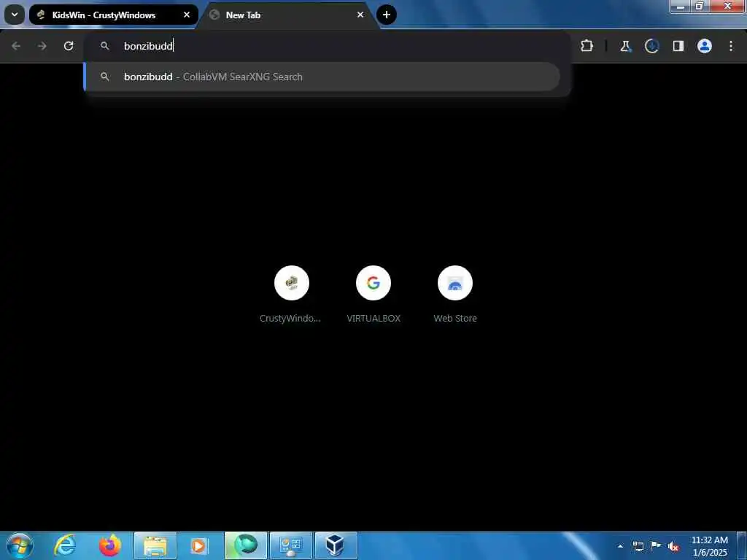
Task: Click the Show Desktop button at taskbar end
Action: point(742,545)
